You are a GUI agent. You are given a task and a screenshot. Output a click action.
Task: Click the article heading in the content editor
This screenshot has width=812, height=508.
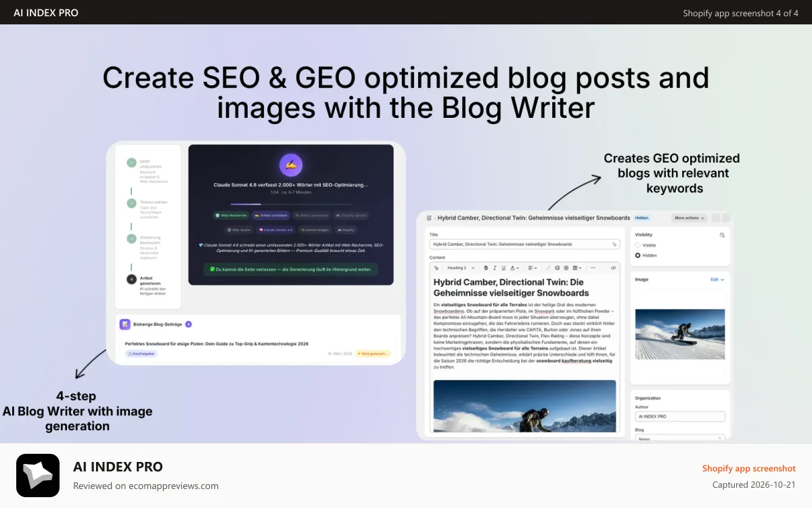click(x=513, y=287)
